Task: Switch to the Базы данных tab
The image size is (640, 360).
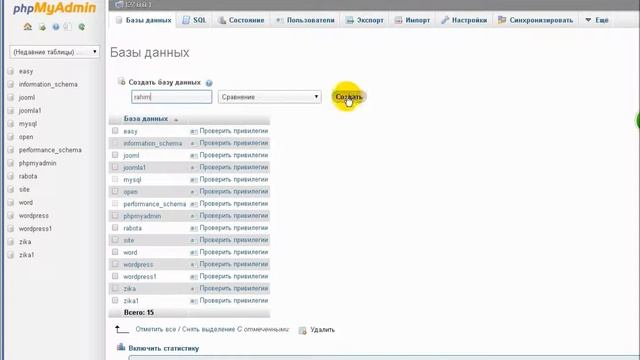Action: coord(144,20)
